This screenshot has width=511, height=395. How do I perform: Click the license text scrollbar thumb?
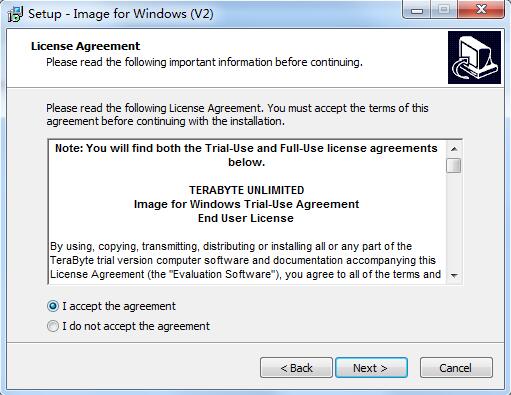tap(454, 165)
